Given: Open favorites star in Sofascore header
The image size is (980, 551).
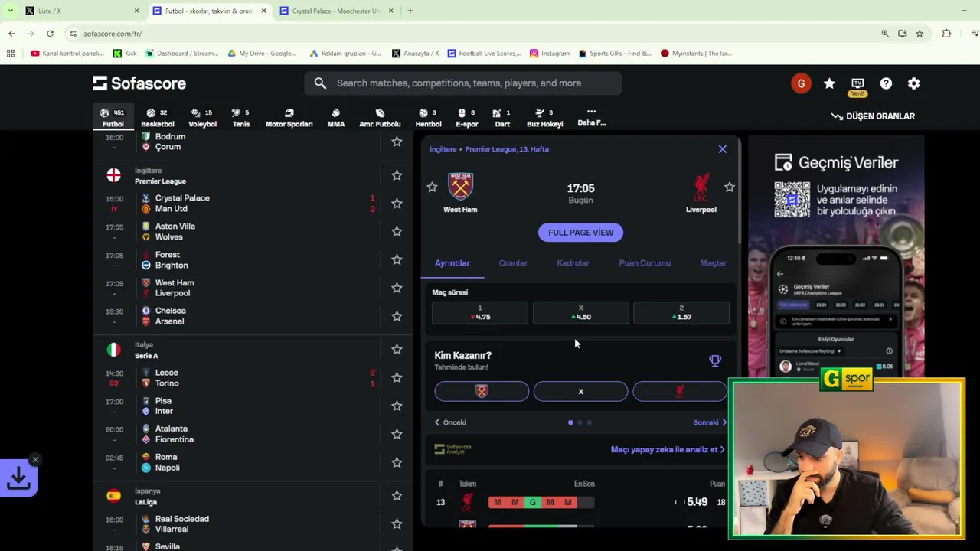Looking at the screenshot, I should (x=829, y=83).
